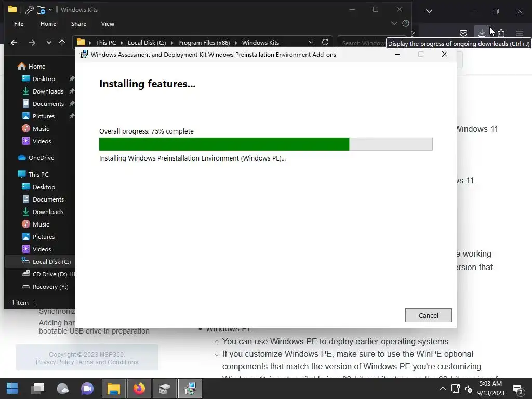Refresh the Windows Kits folder
532x399 pixels.
click(x=325, y=42)
